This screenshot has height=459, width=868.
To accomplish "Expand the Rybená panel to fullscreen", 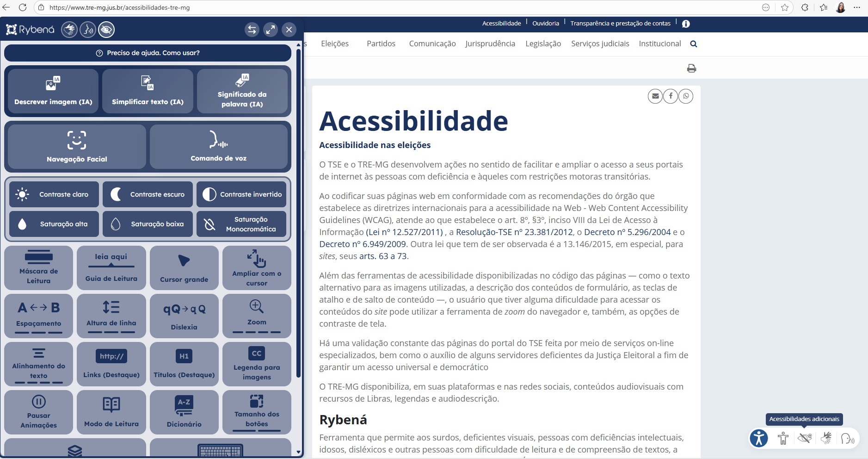I will [x=271, y=30].
